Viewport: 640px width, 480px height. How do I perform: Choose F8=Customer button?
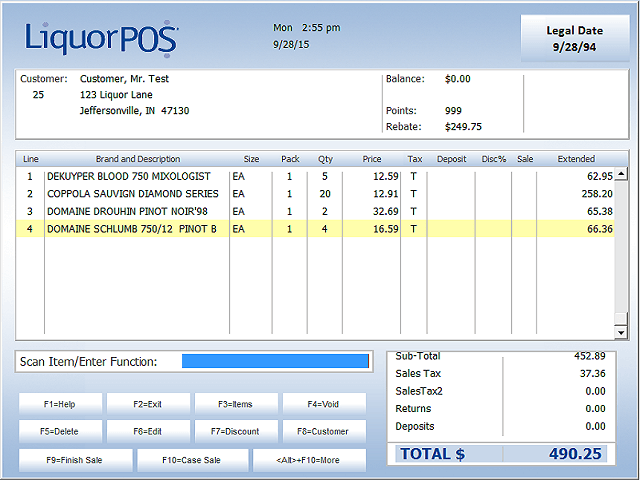[323, 432]
